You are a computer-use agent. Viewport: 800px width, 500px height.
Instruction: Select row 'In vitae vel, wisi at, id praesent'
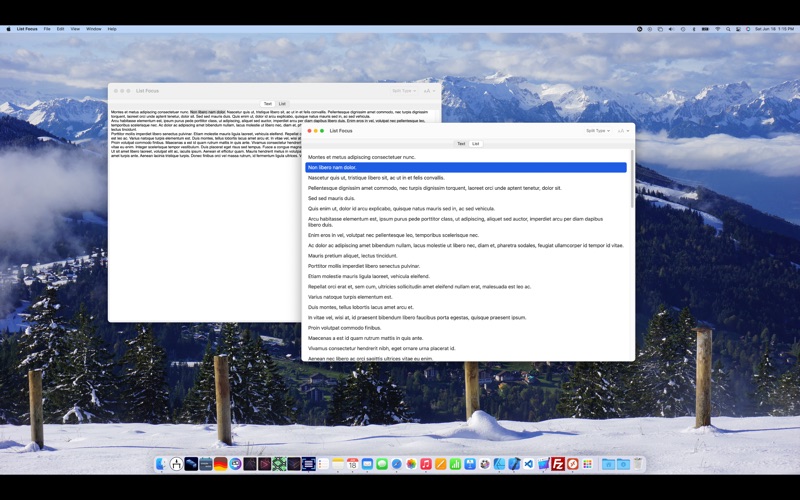coord(466,317)
